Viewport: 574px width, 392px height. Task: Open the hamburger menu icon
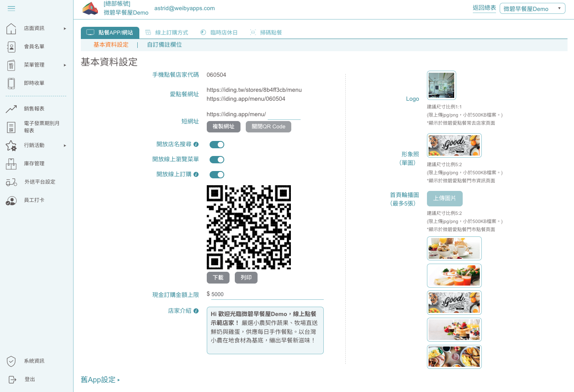click(11, 8)
